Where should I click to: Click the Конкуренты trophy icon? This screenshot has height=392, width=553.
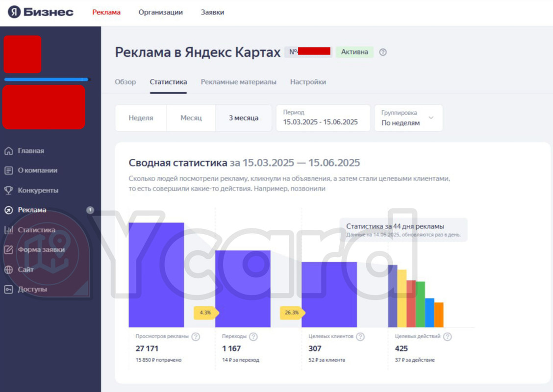pyautogui.click(x=8, y=190)
